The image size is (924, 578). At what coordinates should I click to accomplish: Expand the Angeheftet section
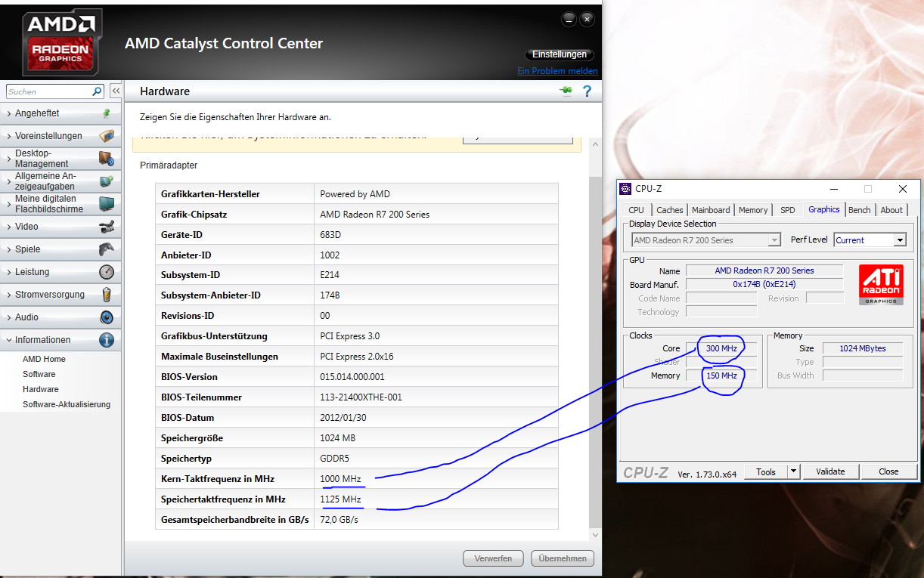[x=9, y=113]
